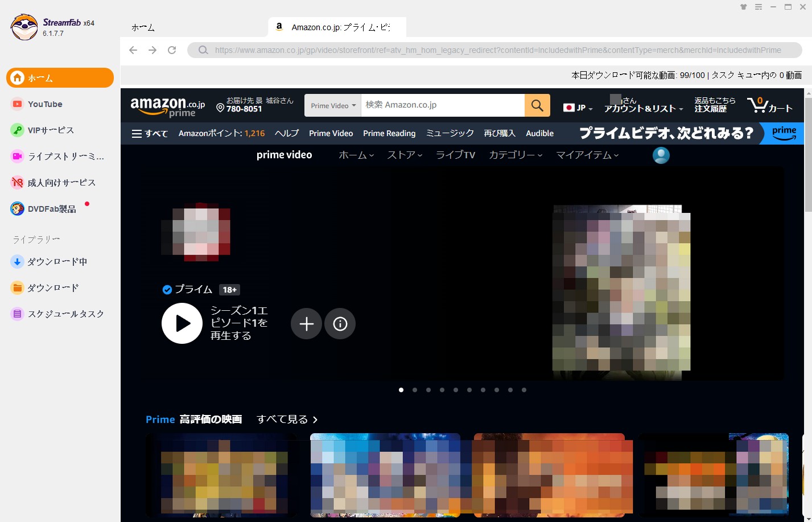The image size is (812, 522).
Task: Open the ホーム sidebar item
Action: [60, 78]
